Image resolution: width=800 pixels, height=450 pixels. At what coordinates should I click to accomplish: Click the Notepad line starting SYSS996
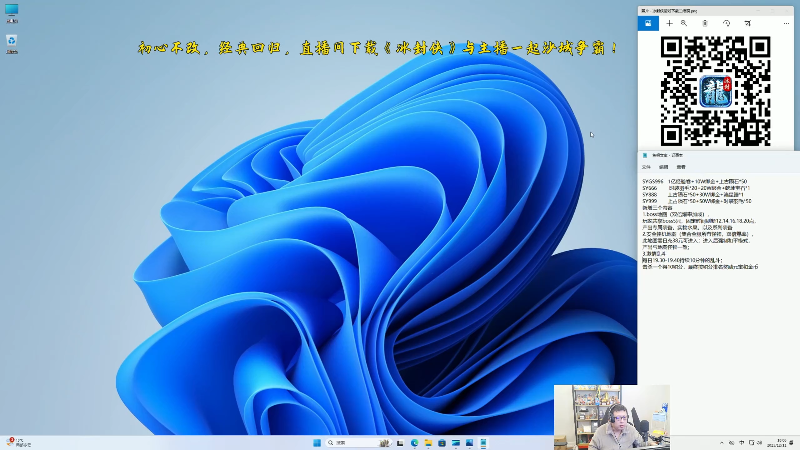pyautogui.click(x=695, y=181)
